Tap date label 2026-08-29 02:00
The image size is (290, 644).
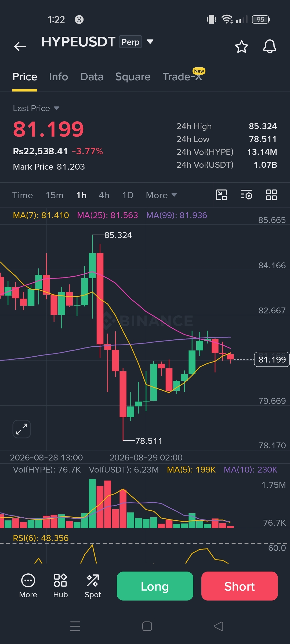pos(146,458)
